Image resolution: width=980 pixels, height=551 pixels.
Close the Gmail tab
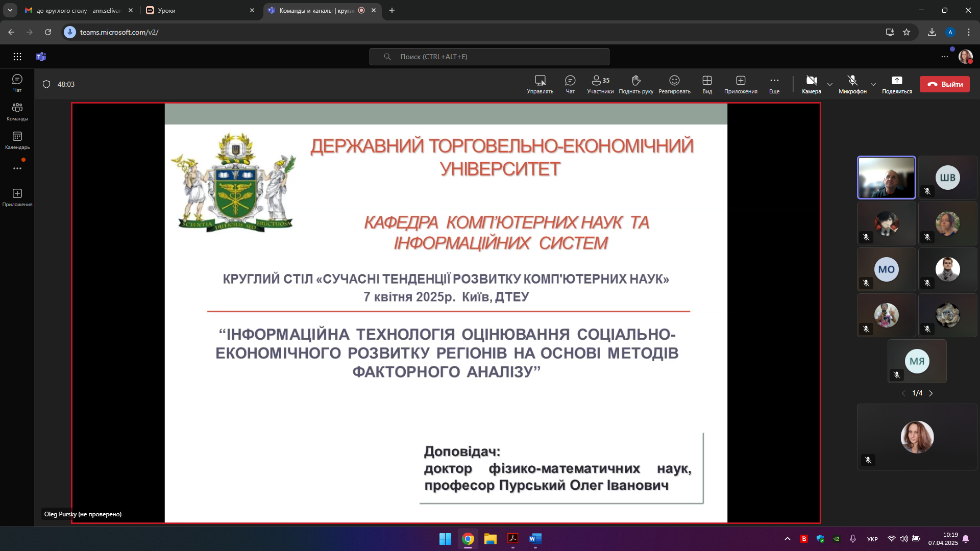click(131, 10)
